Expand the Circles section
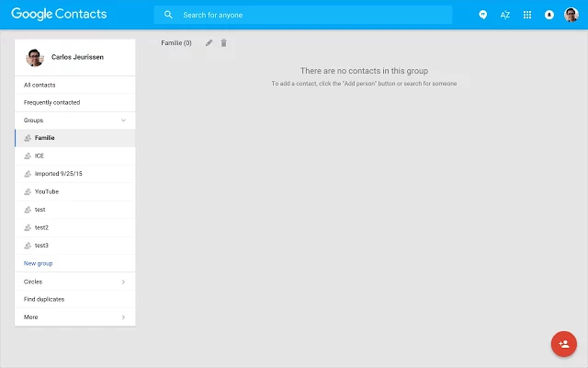This screenshot has height=368, width=588. (123, 282)
